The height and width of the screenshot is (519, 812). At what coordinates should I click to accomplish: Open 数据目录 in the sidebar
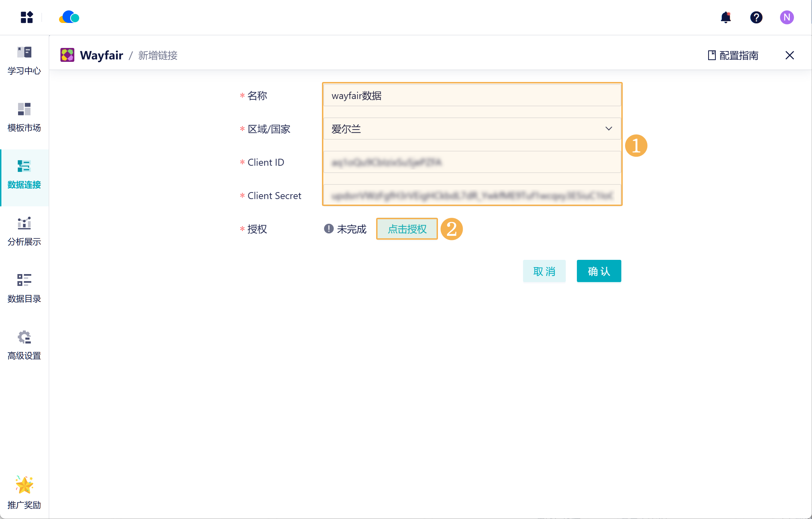coord(24,288)
